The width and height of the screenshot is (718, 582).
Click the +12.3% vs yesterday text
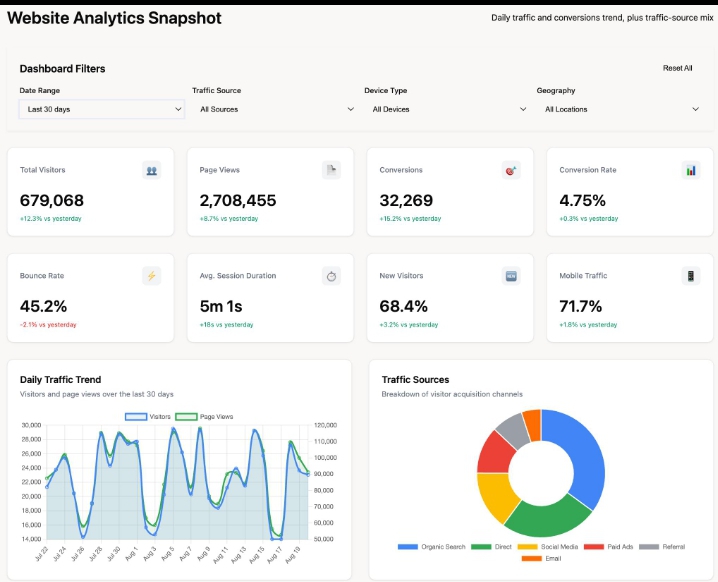pyautogui.click(x=50, y=219)
